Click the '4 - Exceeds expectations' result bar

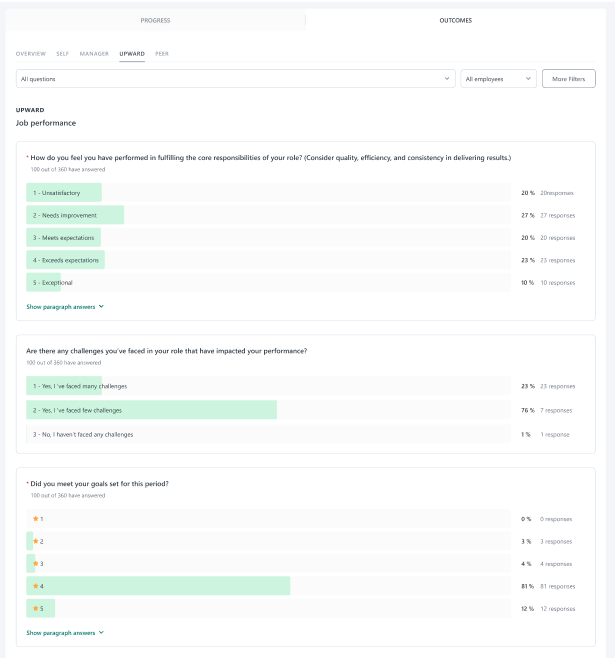click(x=66, y=260)
